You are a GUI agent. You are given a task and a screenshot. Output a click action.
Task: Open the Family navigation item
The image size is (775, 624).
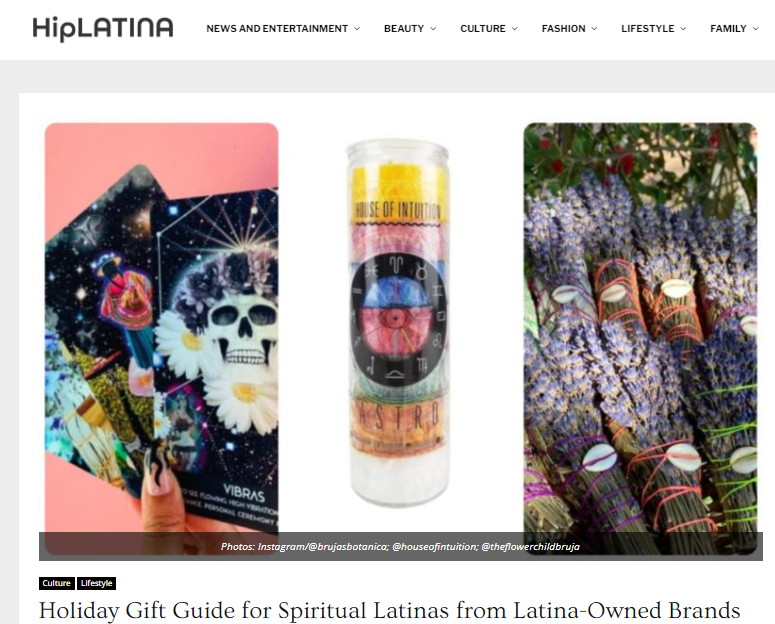[728, 29]
